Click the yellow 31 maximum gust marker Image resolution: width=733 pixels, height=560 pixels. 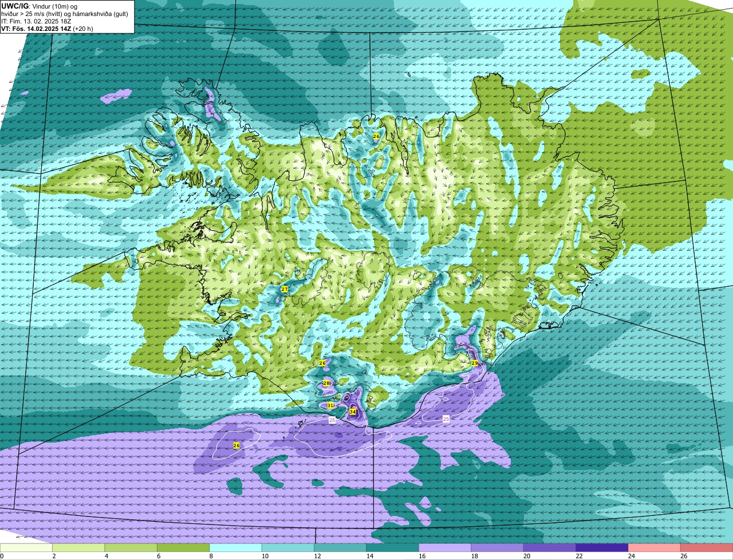(330, 405)
